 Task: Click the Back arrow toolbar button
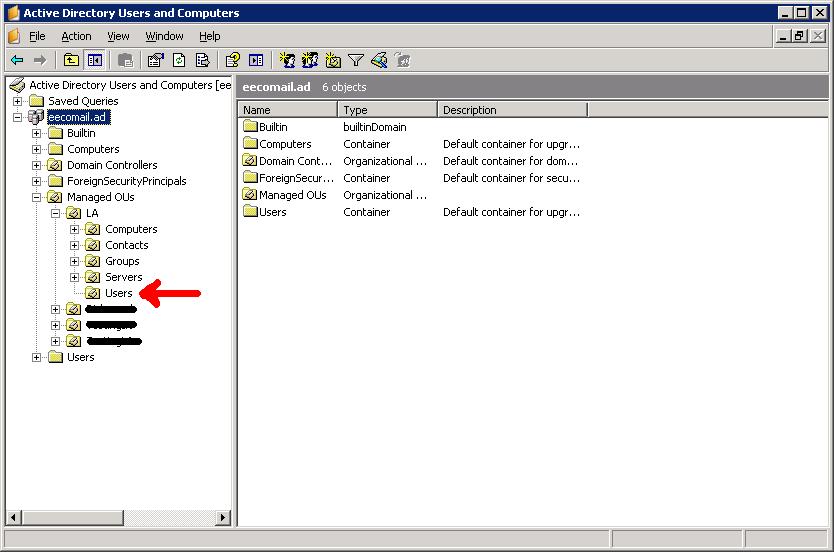tap(17, 61)
